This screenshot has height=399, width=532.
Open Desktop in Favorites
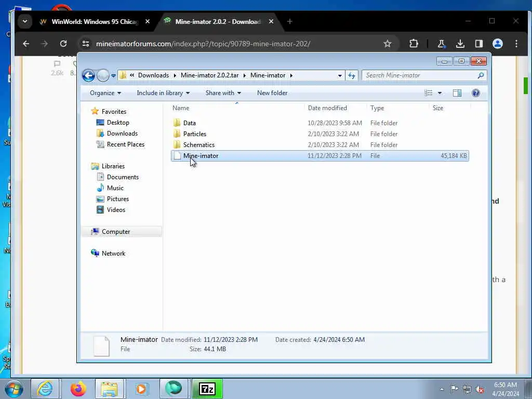(118, 123)
